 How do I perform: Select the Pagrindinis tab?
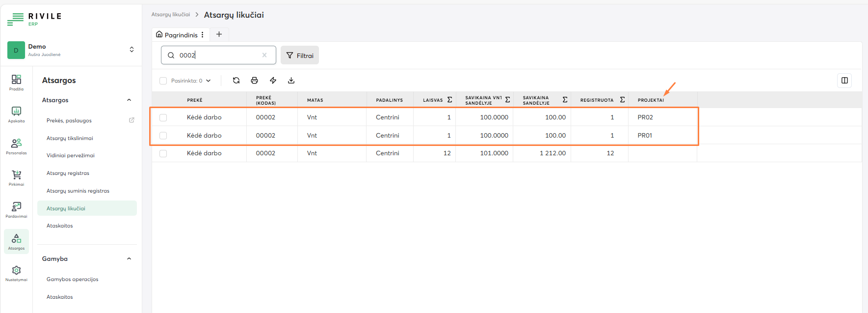click(x=177, y=35)
